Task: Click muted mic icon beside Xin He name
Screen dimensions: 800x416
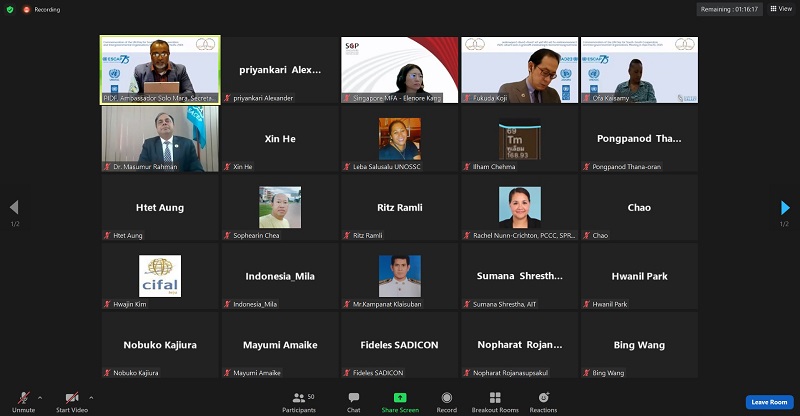Action: pos(228,166)
